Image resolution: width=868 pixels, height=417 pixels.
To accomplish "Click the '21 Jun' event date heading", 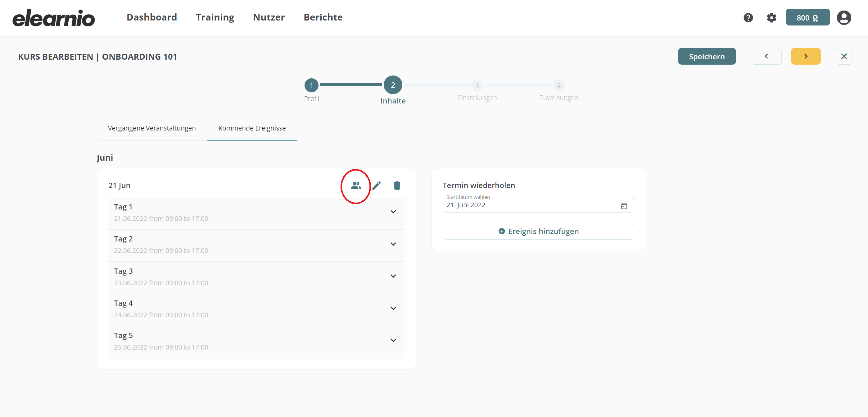I will pos(119,186).
